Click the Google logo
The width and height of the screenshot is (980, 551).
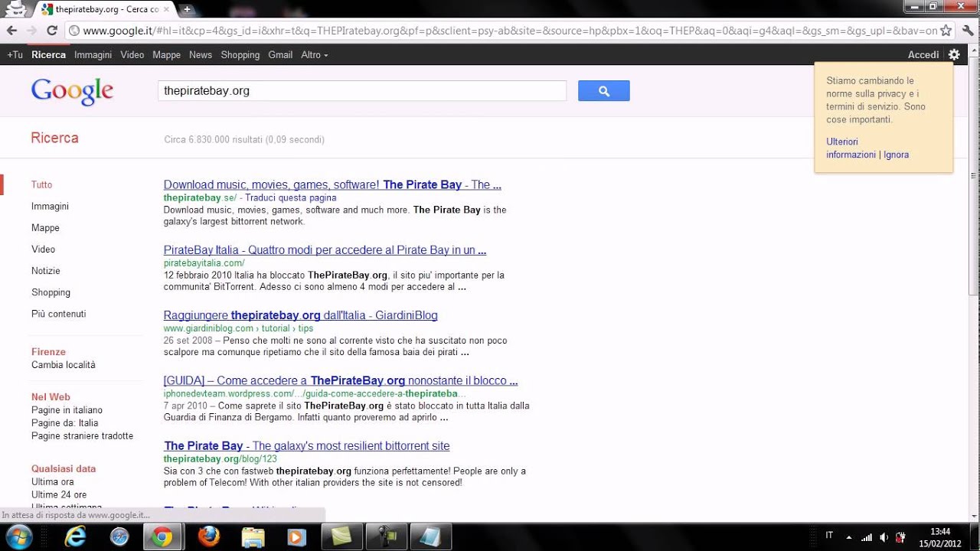click(x=72, y=91)
